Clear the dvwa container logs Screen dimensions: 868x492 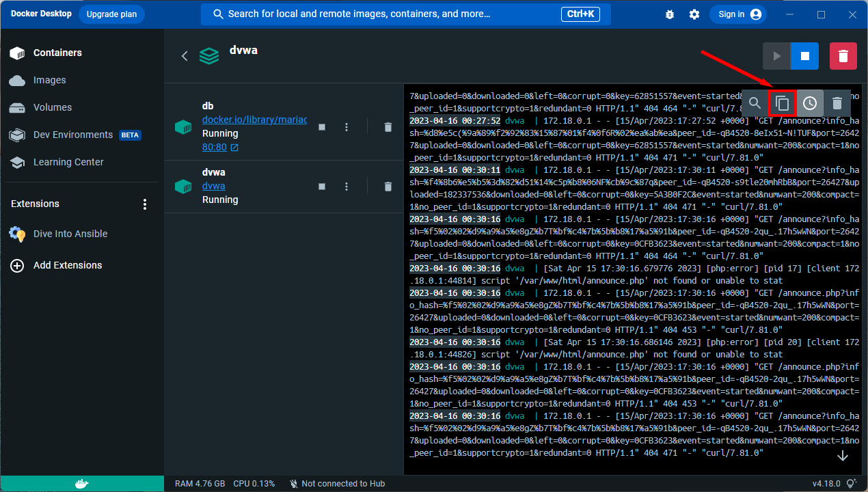point(837,102)
